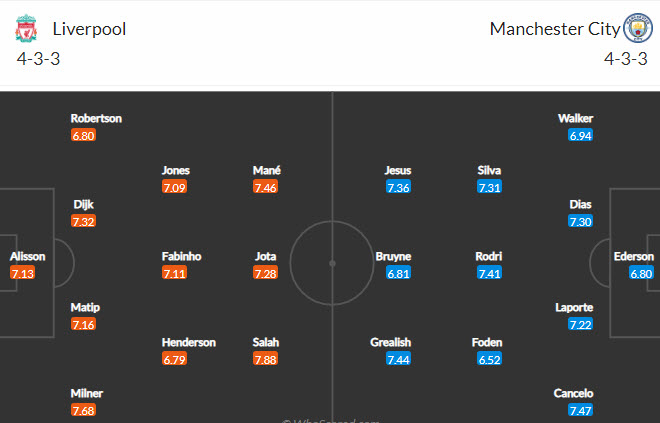This screenshot has height=423, width=660.
Task: Click Henderson's 6.79 rating badge
Action: [x=174, y=359]
